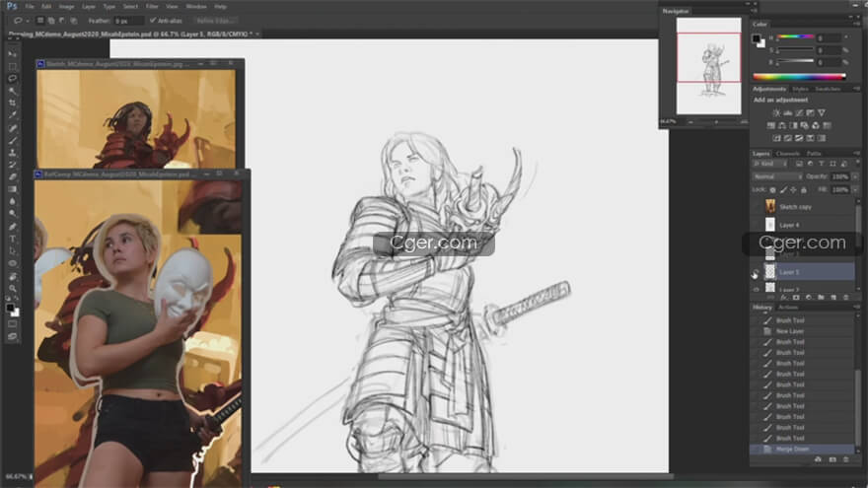The width and height of the screenshot is (868, 488).
Task: Select the Merge Down history state
Action: coord(802,450)
